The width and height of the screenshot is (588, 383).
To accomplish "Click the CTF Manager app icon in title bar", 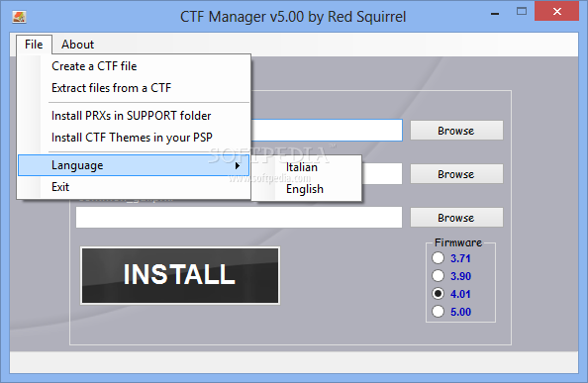I will 19,17.
